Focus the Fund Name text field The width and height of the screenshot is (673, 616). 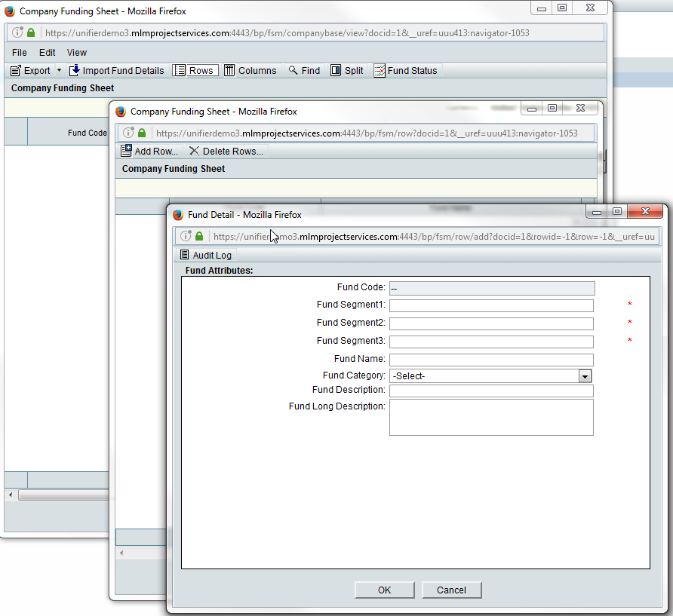tap(491, 360)
